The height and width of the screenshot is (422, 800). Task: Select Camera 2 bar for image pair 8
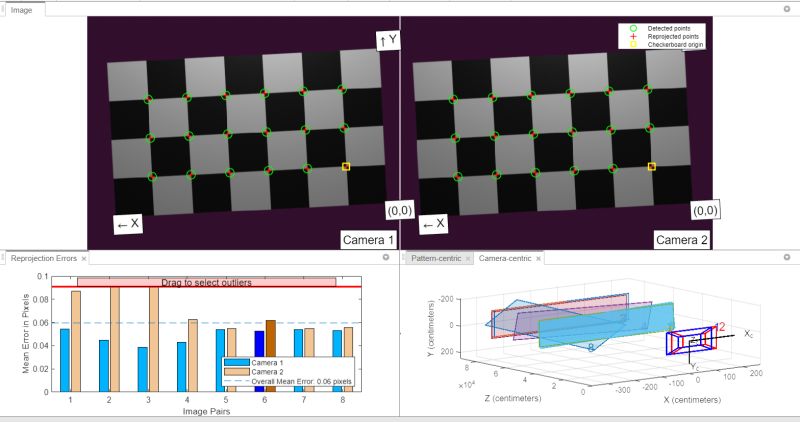pyautogui.click(x=348, y=342)
